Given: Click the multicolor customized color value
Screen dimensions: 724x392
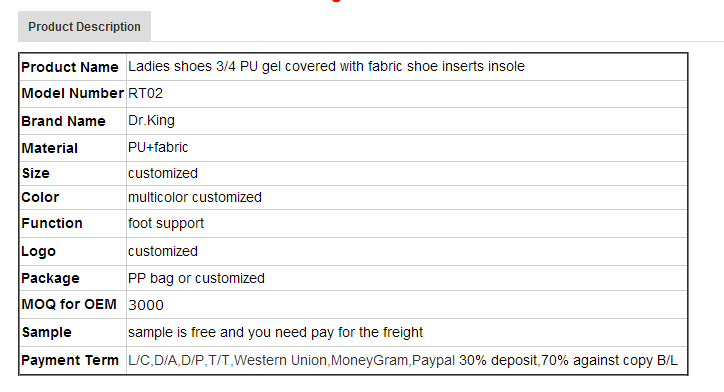Looking at the screenshot, I should pos(195,197).
